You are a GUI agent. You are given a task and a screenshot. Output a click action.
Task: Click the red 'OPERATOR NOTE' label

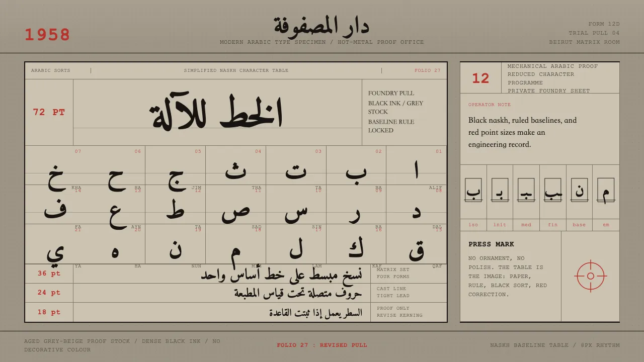tap(490, 105)
